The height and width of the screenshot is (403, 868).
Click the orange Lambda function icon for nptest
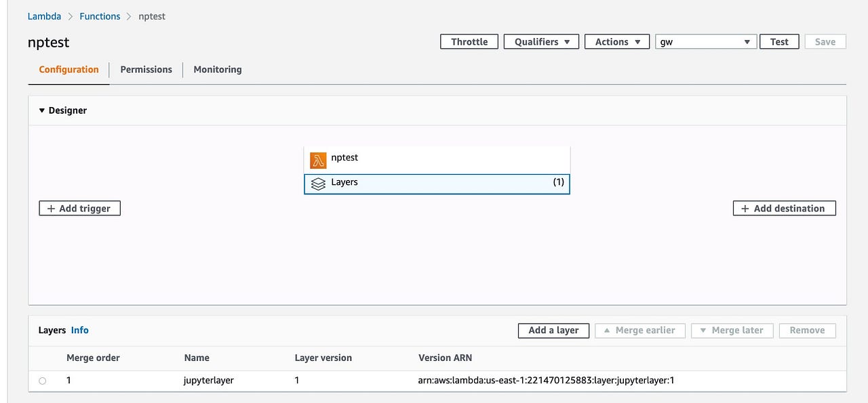(318, 160)
